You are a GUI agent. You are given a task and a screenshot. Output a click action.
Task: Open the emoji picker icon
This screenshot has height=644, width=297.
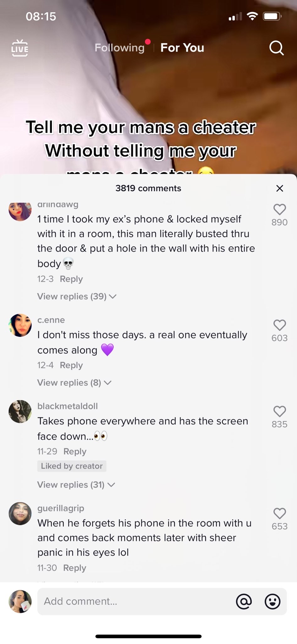click(x=272, y=601)
